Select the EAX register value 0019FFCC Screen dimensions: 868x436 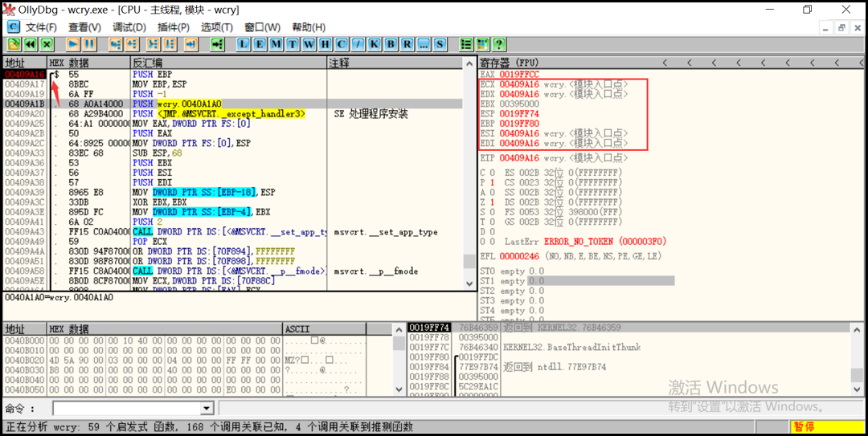tap(519, 74)
